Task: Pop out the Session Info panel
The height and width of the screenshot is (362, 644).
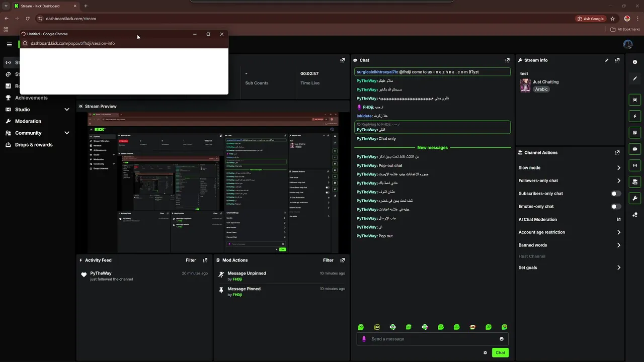Action: pyautogui.click(x=343, y=60)
